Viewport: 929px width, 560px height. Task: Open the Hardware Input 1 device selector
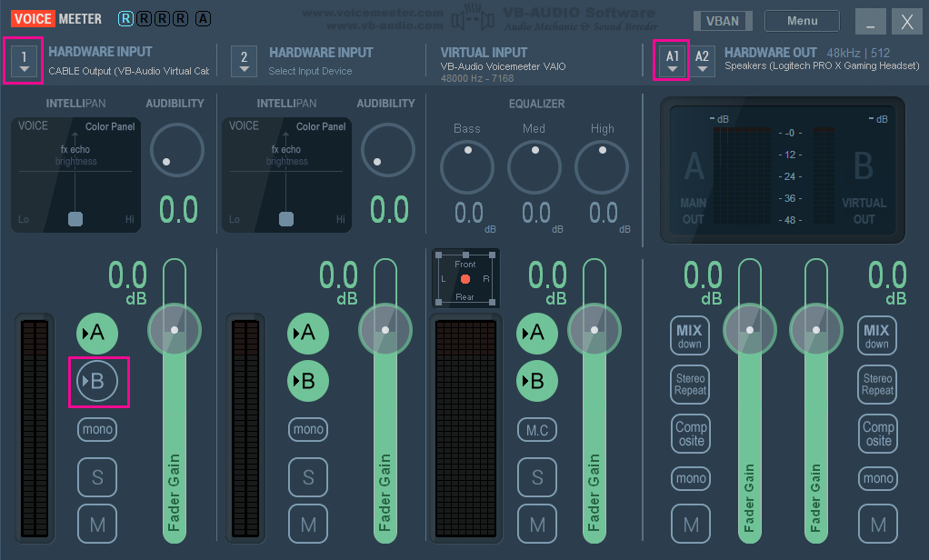(x=23, y=61)
